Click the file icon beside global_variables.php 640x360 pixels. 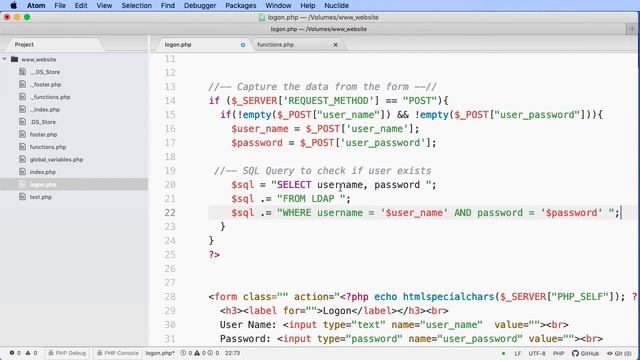(x=22, y=159)
